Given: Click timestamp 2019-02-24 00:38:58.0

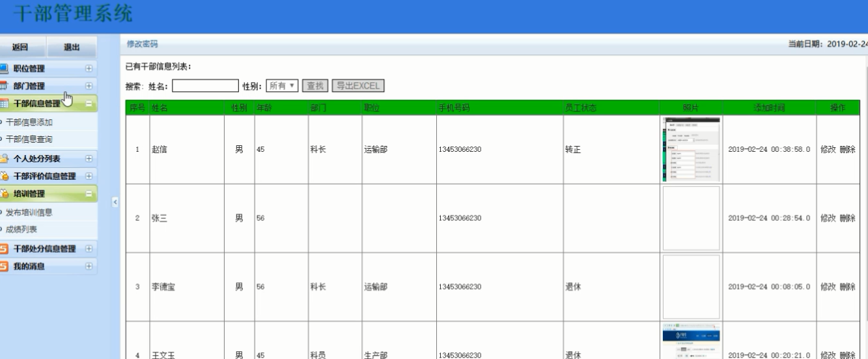Looking at the screenshot, I should pos(768,149).
